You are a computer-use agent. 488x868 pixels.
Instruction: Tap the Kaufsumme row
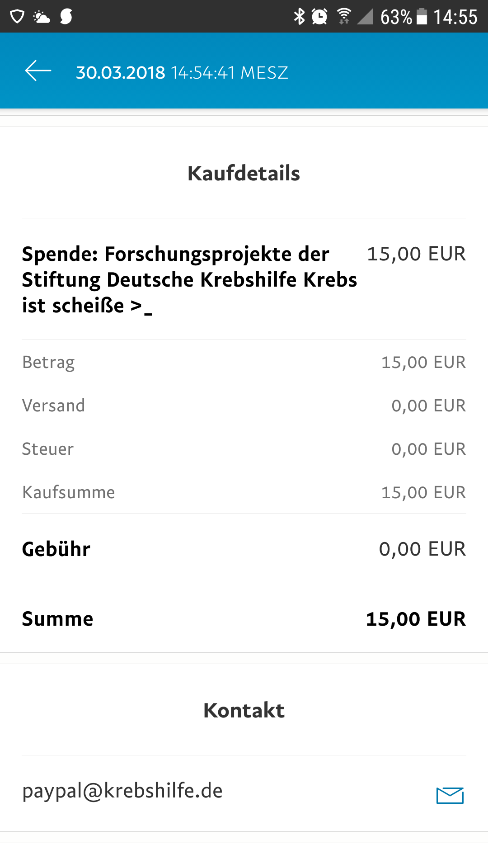(244, 492)
